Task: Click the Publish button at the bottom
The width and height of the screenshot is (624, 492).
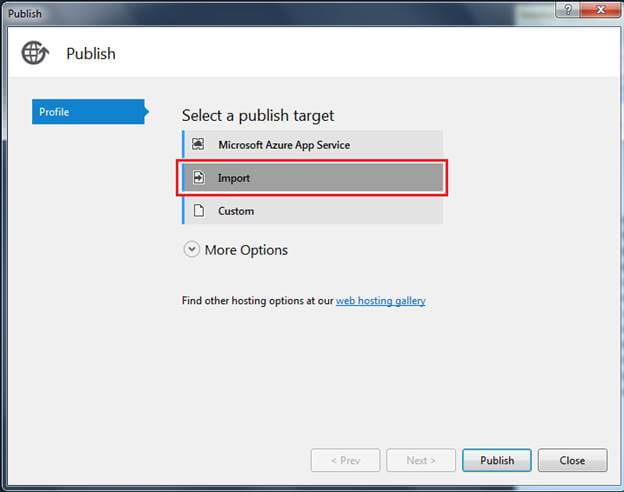Action: tap(497, 460)
